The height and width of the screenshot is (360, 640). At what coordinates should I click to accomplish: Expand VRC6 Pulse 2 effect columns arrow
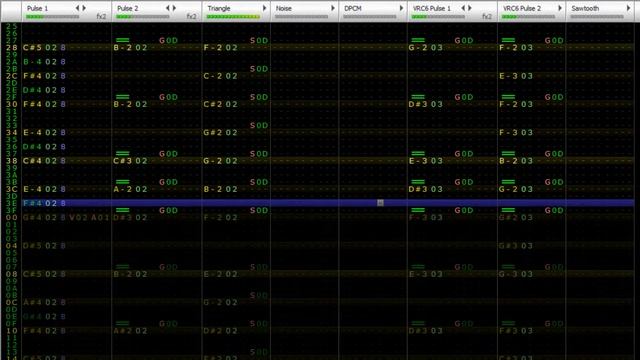click(560, 8)
